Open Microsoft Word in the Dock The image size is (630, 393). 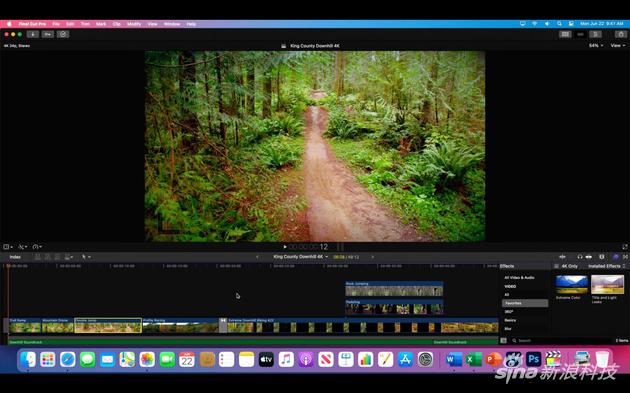coord(454,359)
